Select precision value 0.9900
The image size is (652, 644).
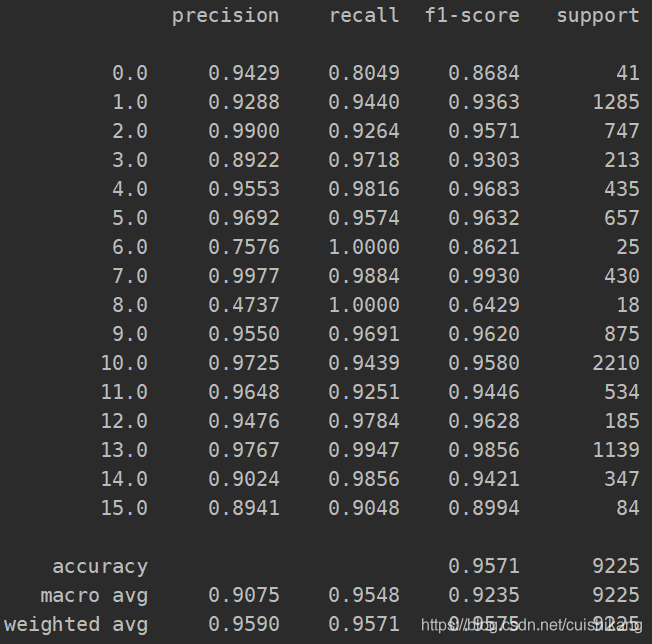244,131
